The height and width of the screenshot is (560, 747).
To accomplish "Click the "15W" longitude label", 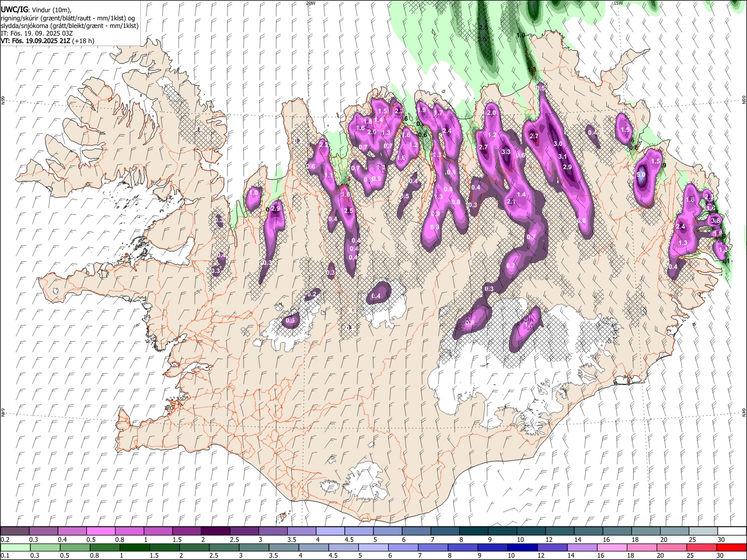I will click(618, 3).
